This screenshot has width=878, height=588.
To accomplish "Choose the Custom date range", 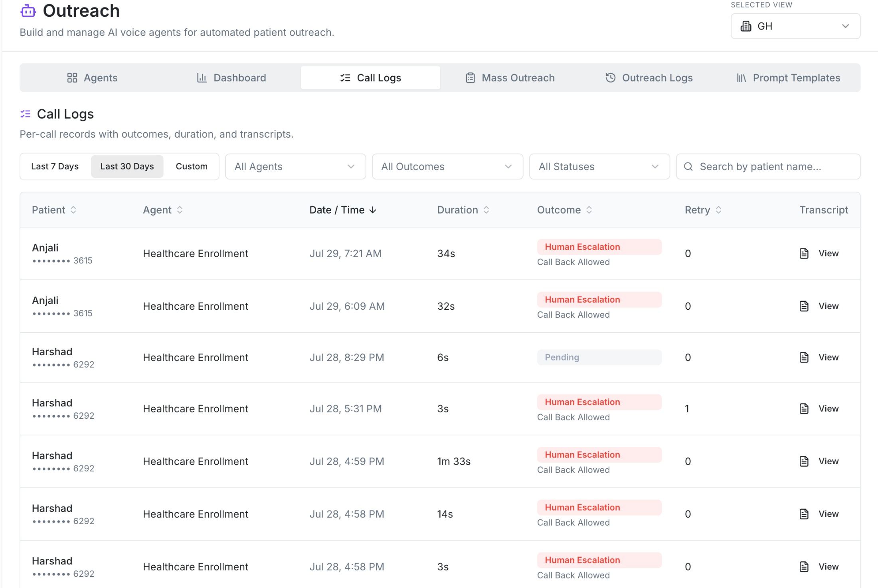I will click(x=192, y=166).
